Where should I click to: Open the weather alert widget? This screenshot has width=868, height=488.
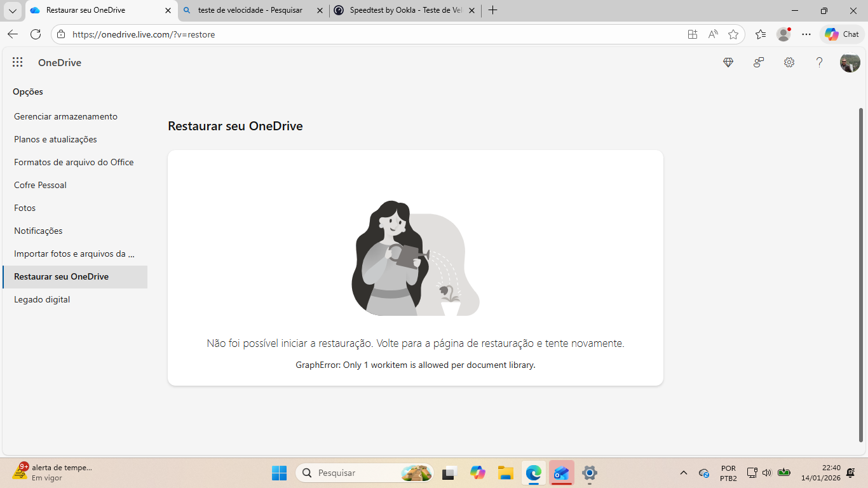tap(53, 472)
